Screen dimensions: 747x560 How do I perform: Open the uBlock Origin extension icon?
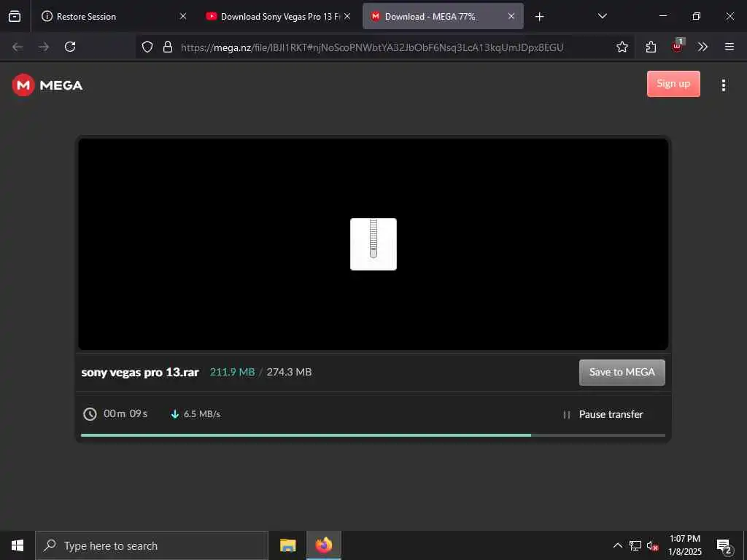(677, 46)
